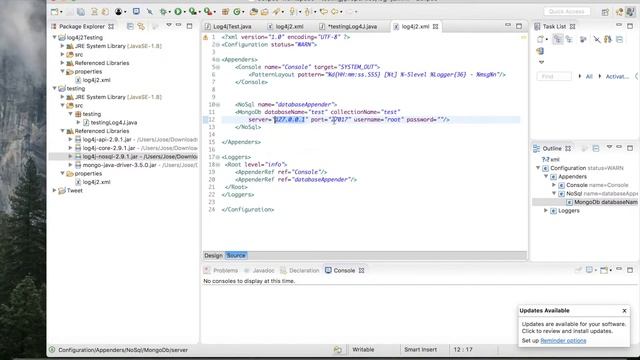This screenshot has width=640, height=360.
Task: Select log4j-core-2.9.1.jar in Package Explorer
Action: 109,148
